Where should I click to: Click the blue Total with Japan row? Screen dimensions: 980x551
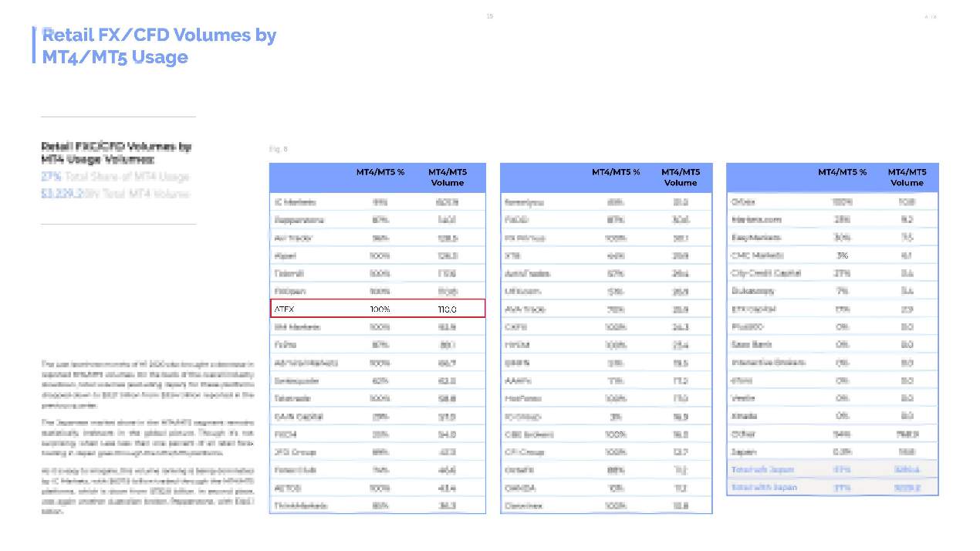point(833,487)
